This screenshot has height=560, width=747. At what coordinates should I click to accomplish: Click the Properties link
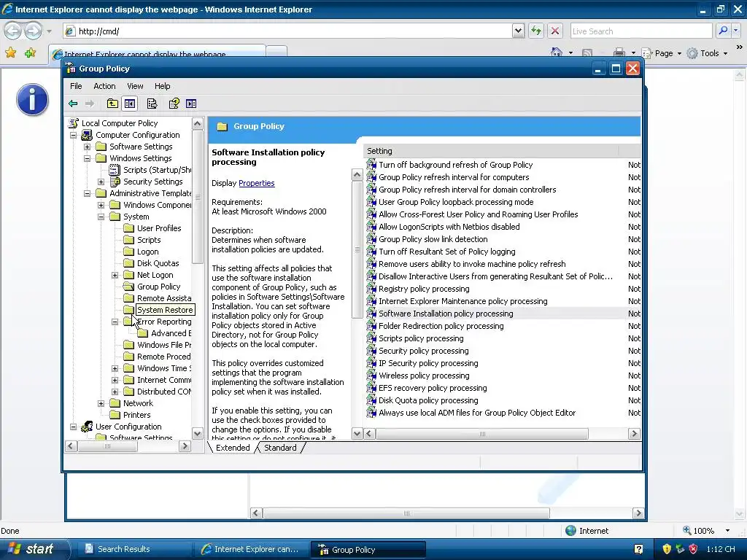(256, 183)
